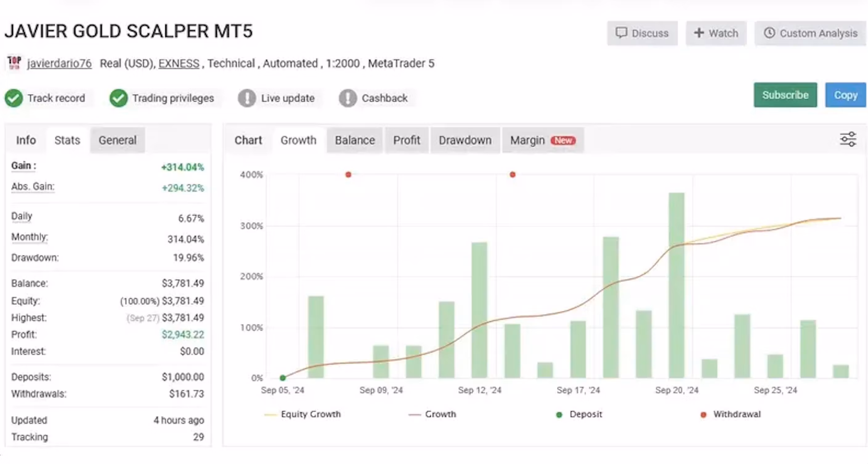
Task: Toggle Withdrawal legend series
Action: point(731,414)
